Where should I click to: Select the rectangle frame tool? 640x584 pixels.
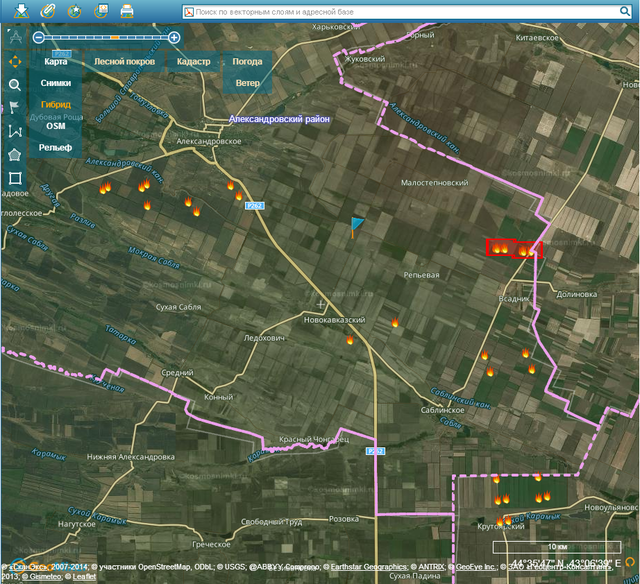click(x=15, y=178)
